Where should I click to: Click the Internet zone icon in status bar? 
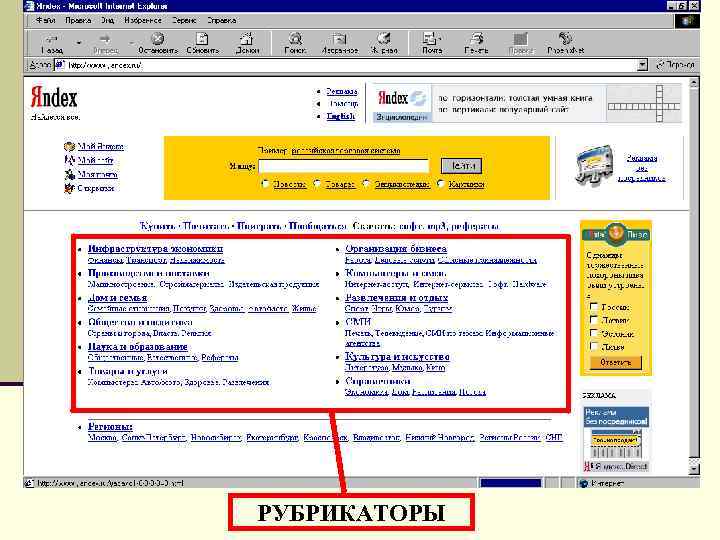[584, 483]
